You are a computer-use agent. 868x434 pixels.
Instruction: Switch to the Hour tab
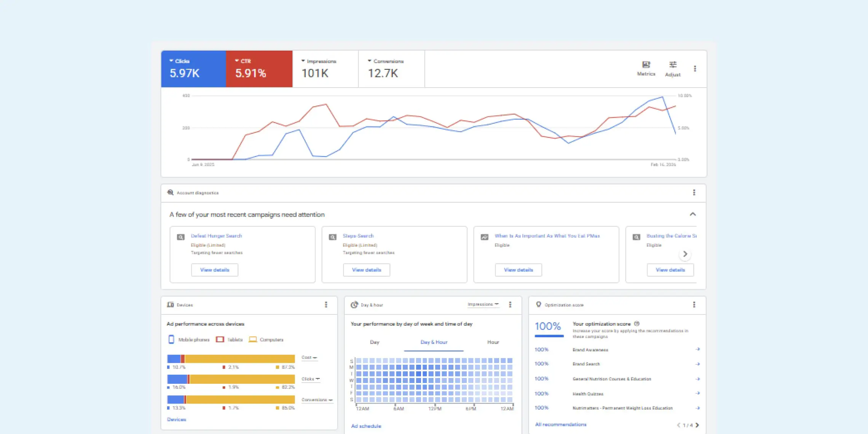(493, 342)
